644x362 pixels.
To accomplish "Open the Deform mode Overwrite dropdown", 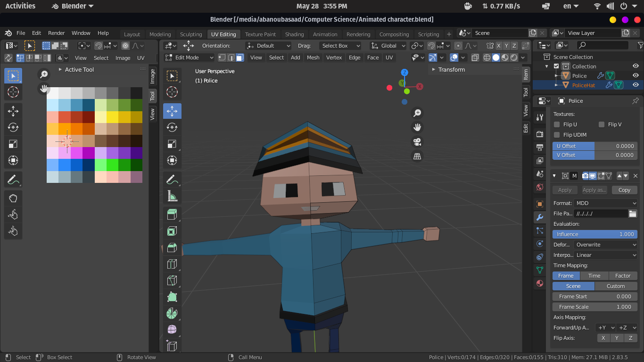I will [x=606, y=245].
